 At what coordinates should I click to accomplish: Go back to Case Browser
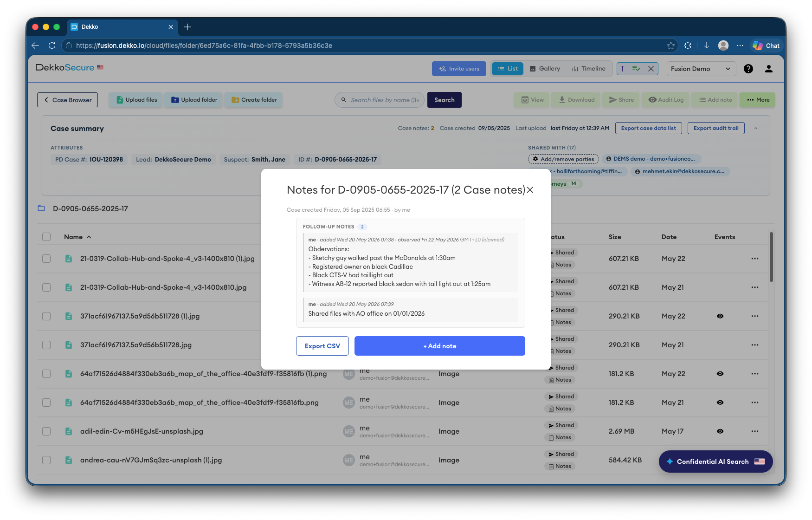[x=68, y=100]
